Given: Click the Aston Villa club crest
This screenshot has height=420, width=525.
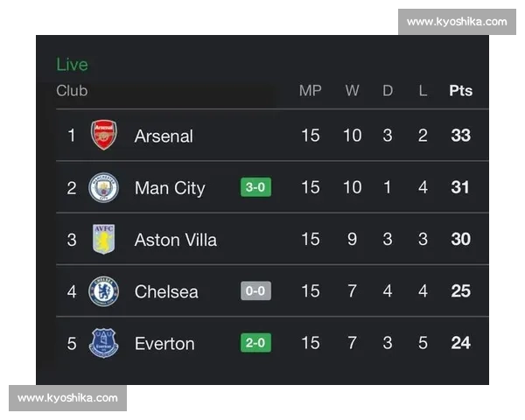Looking at the screenshot, I should (x=104, y=239).
